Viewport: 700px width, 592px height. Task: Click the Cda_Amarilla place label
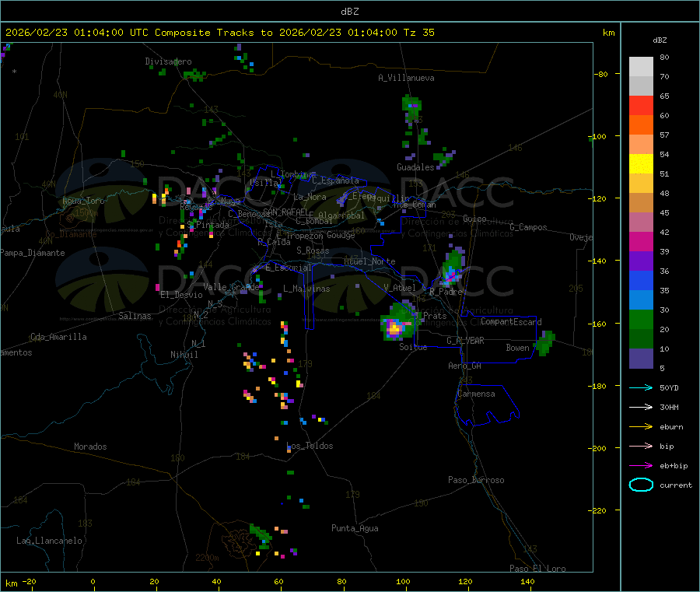[x=58, y=337]
